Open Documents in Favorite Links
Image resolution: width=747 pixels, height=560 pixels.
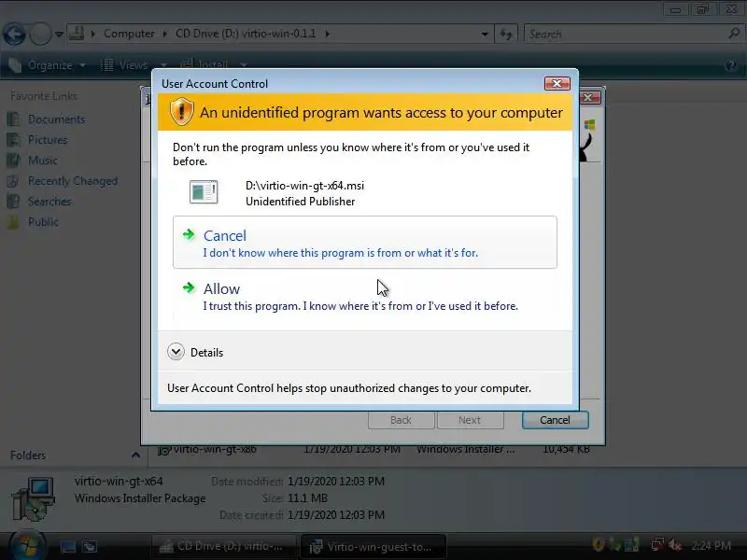56,119
